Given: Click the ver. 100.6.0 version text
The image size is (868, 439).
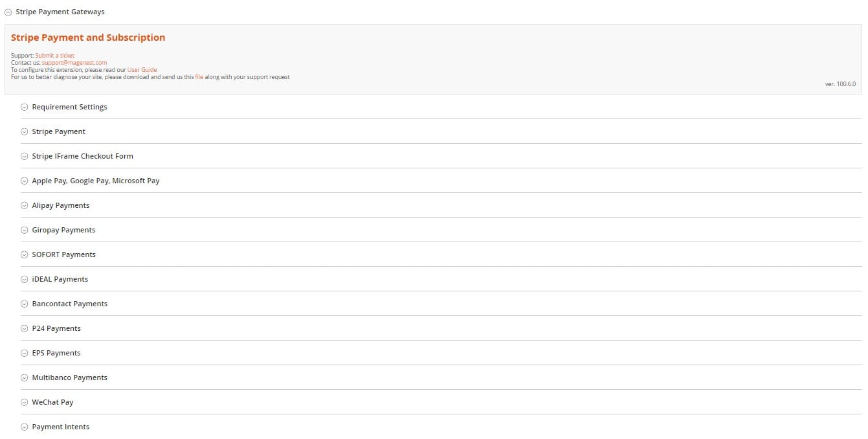Looking at the screenshot, I should click(x=840, y=84).
